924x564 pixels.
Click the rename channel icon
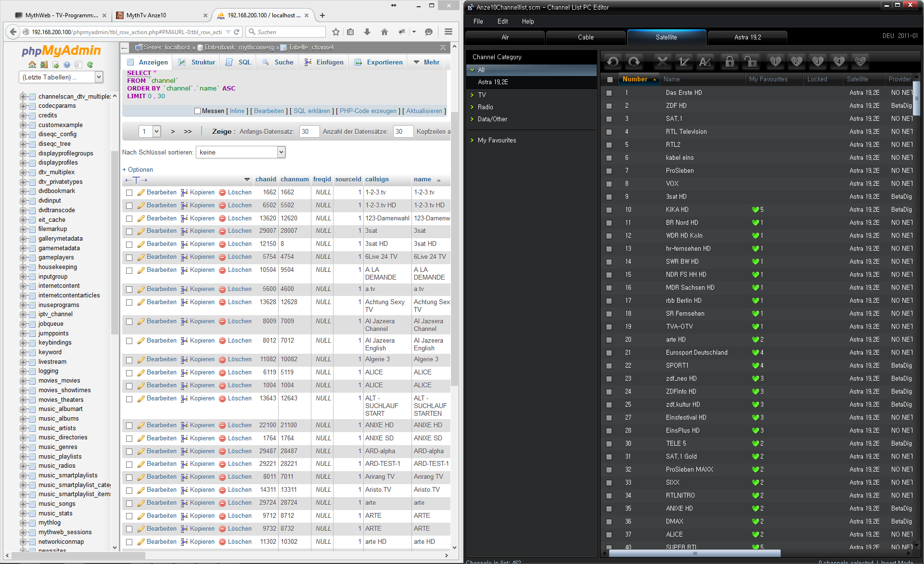(x=705, y=62)
